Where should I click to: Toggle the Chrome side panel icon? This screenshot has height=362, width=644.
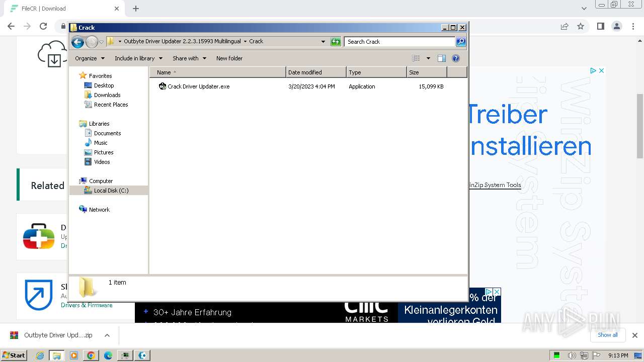600,26
